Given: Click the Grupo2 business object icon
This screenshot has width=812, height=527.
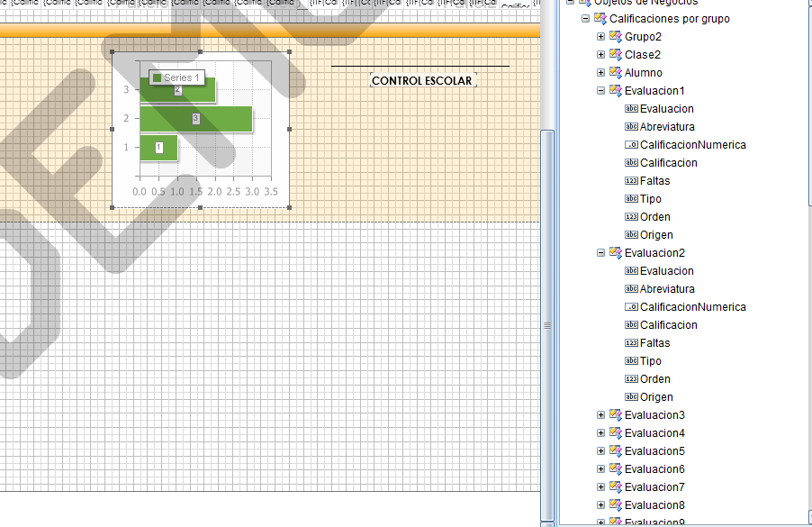Looking at the screenshot, I should tap(616, 37).
